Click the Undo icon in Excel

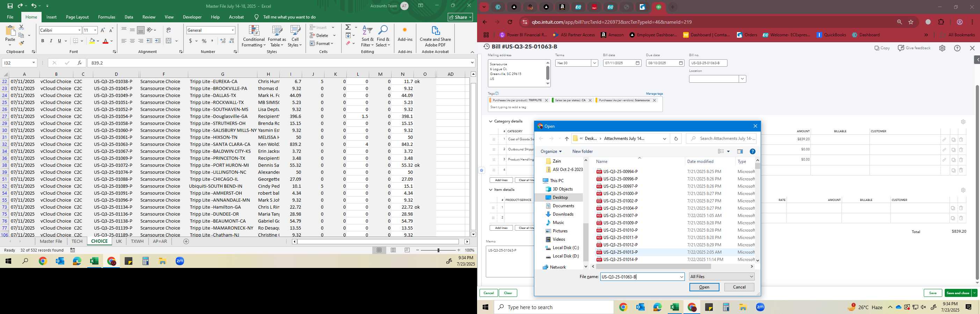point(34,6)
